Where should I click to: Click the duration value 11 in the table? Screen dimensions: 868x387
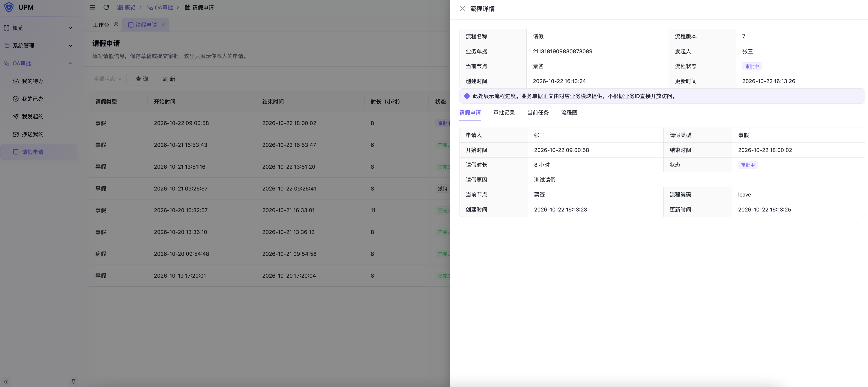[373, 210]
